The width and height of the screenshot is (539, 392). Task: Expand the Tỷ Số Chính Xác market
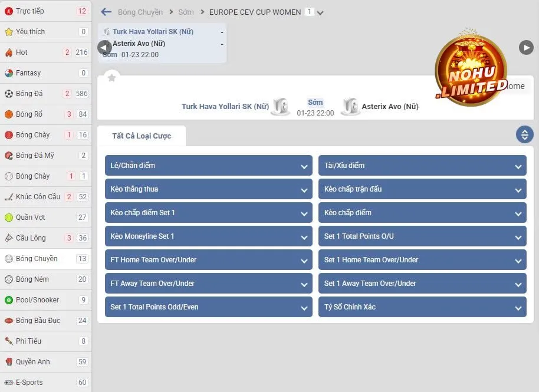(x=422, y=307)
